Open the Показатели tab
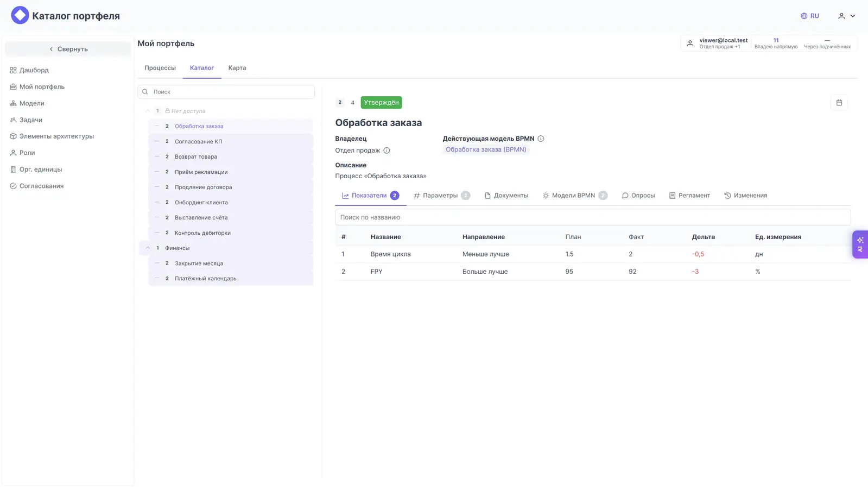Viewport: 868px width, 489px height. (x=371, y=196)
